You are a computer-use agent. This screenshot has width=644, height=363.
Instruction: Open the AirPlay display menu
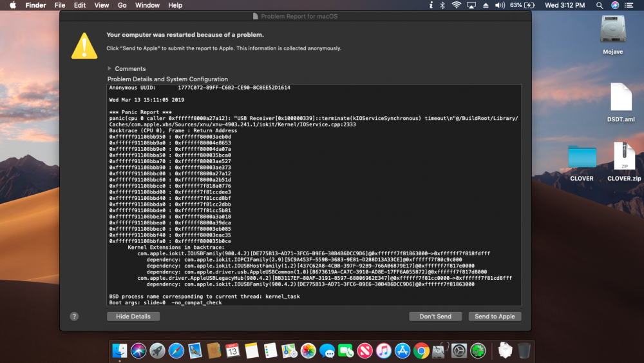(471, 5)
